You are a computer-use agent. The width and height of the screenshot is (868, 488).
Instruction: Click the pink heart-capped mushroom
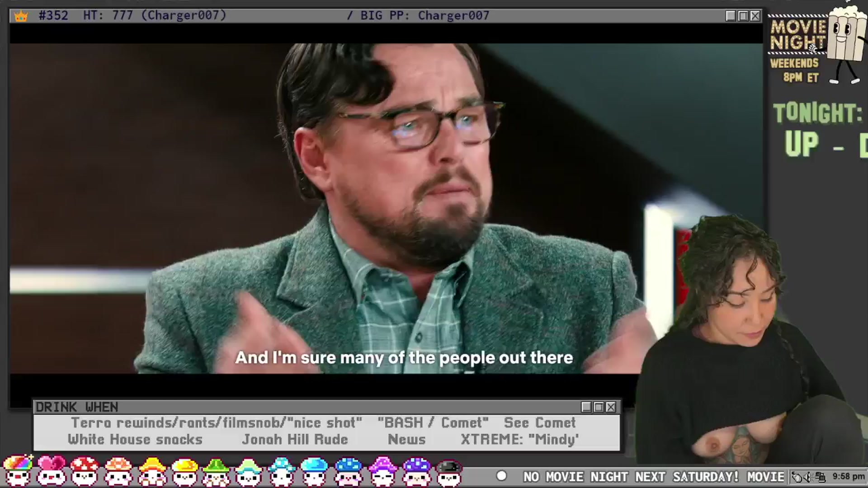[51, 470]
